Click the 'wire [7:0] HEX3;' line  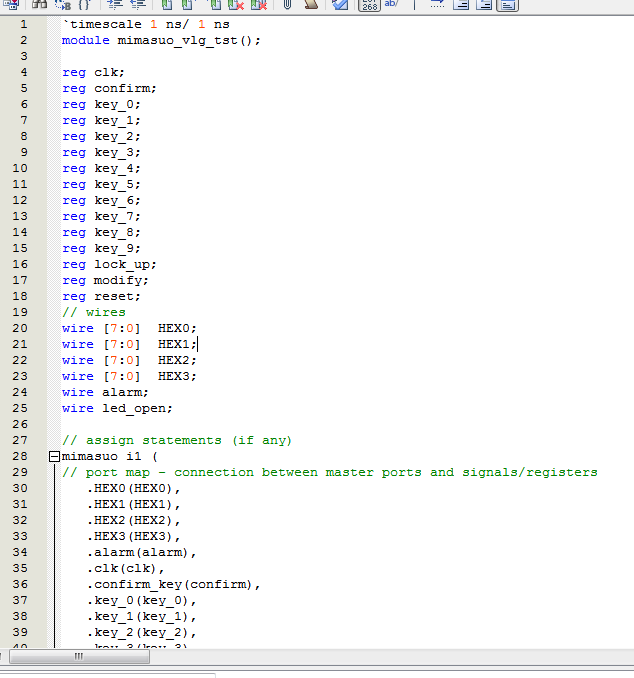click(129, 376)
